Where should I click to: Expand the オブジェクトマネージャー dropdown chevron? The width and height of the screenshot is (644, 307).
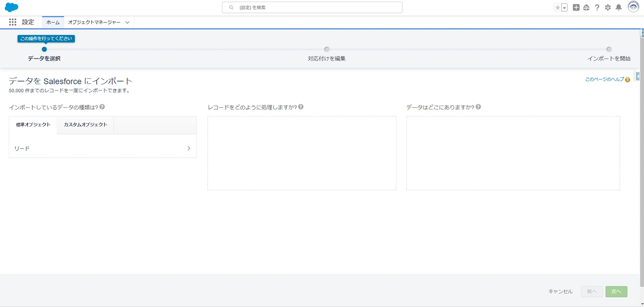pyautogui.click(x=127, y=23)
